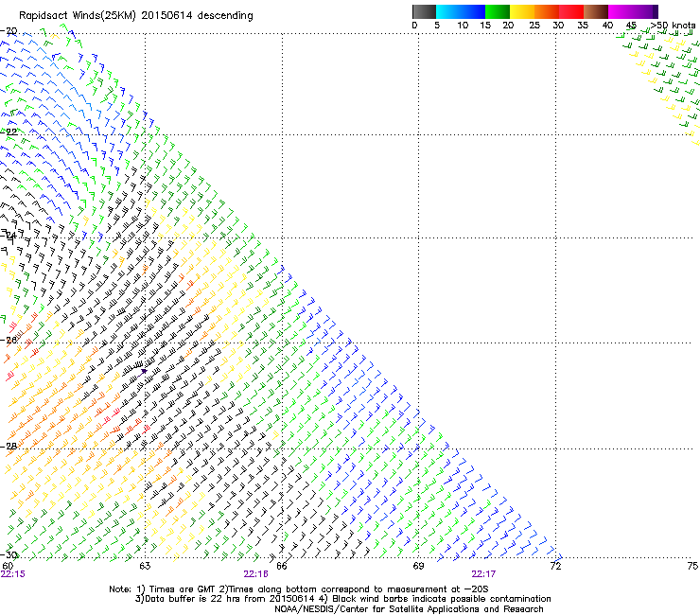This screenshot has width=700, height=615.
Task: Click the '>50 knots' legend label
Action: [673, 26]
